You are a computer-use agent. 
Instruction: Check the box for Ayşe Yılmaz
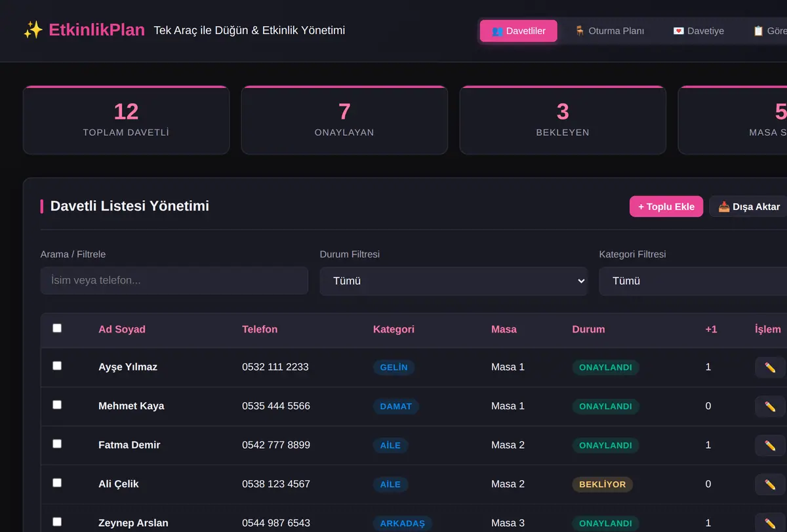[57, 366]
